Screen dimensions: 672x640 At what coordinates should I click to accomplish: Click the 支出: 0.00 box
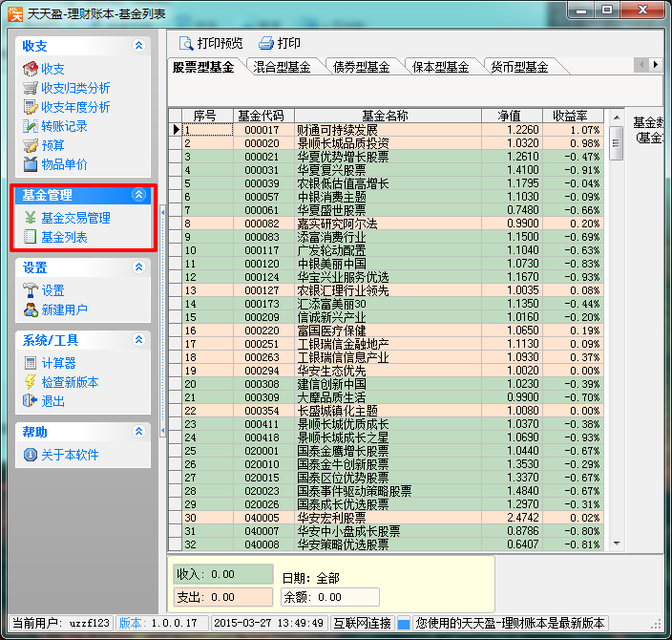[222, 597]
